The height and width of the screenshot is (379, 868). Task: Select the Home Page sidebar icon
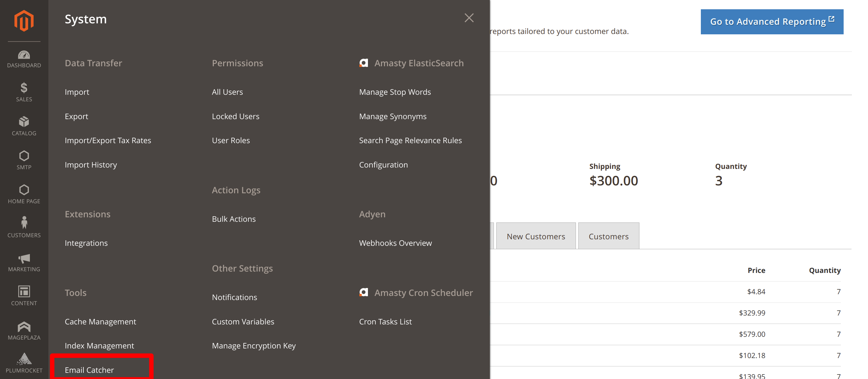coord(24,194)
